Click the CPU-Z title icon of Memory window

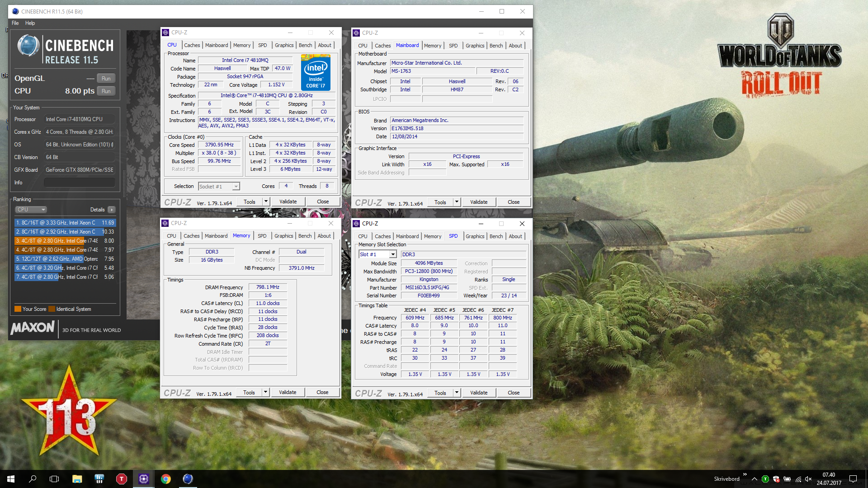click(x=165, y=223)
